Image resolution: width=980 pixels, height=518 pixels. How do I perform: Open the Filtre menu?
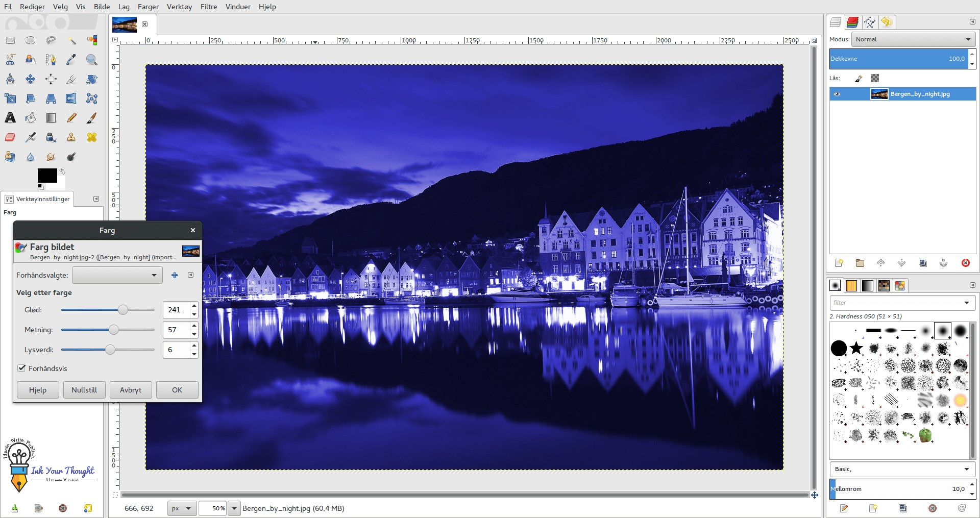[x=209, y=7]
